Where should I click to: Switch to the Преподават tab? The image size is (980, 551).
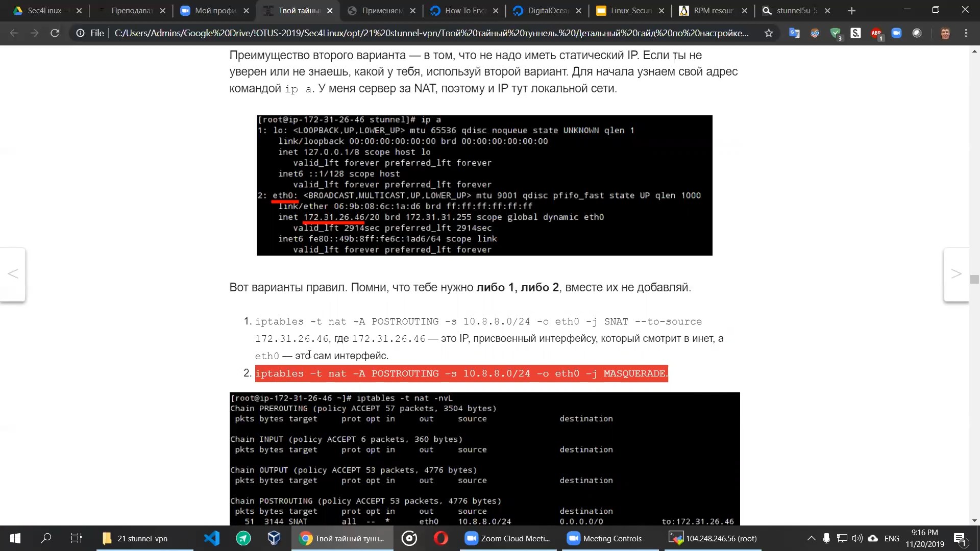131,11
